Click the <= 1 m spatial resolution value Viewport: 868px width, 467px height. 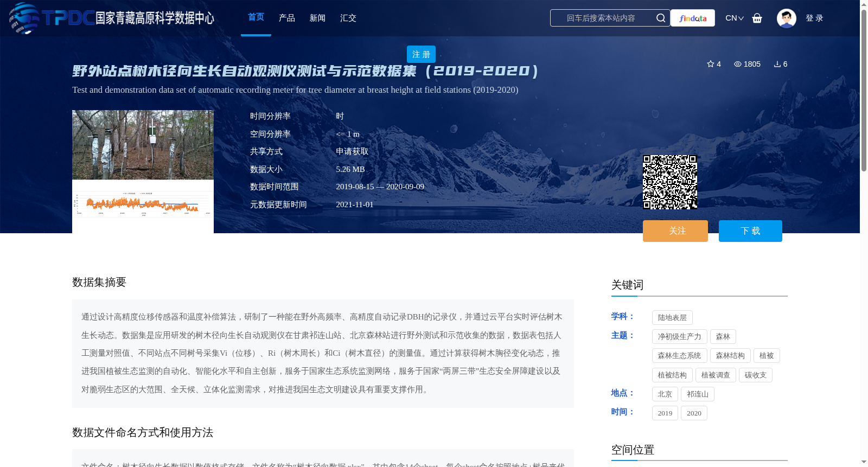[x=348, y=134]
